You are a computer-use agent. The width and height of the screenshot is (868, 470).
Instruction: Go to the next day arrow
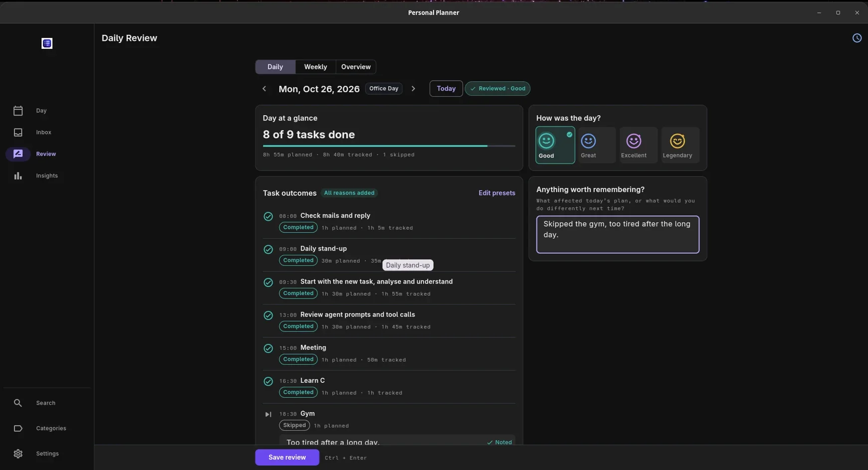tap(413, 89)
